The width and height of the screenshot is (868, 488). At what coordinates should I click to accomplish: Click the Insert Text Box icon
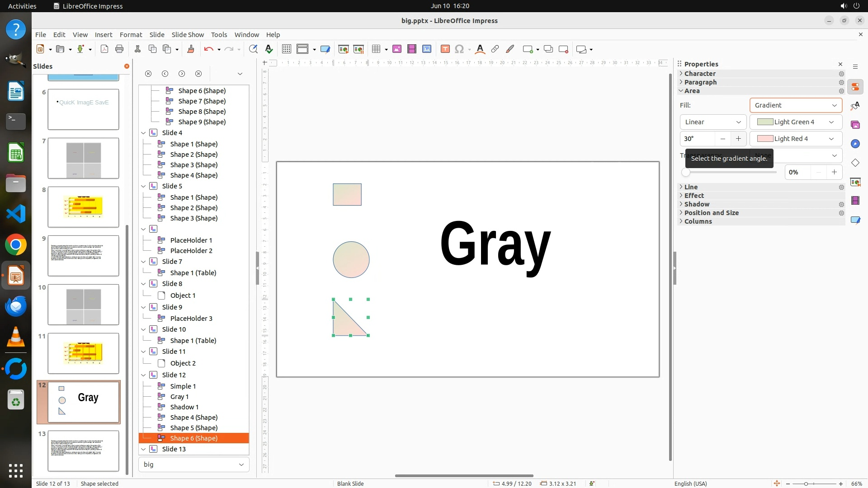click(x=445, y=49)
